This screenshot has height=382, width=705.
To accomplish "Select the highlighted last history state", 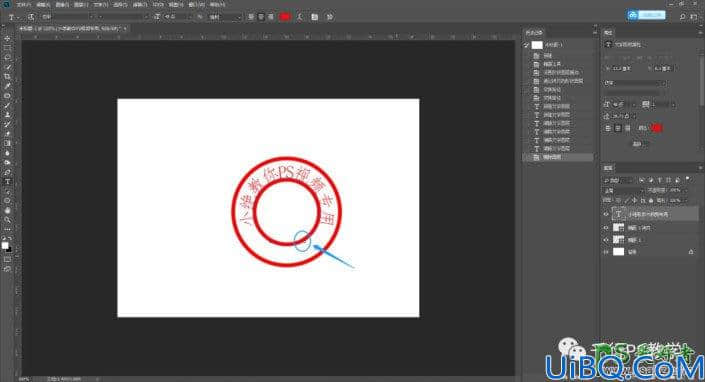I will [558, 157].
